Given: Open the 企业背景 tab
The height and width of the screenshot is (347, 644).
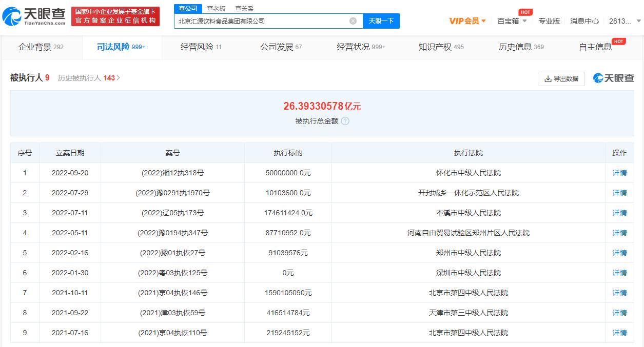Looking at the screenshot, I should (41, 47).
